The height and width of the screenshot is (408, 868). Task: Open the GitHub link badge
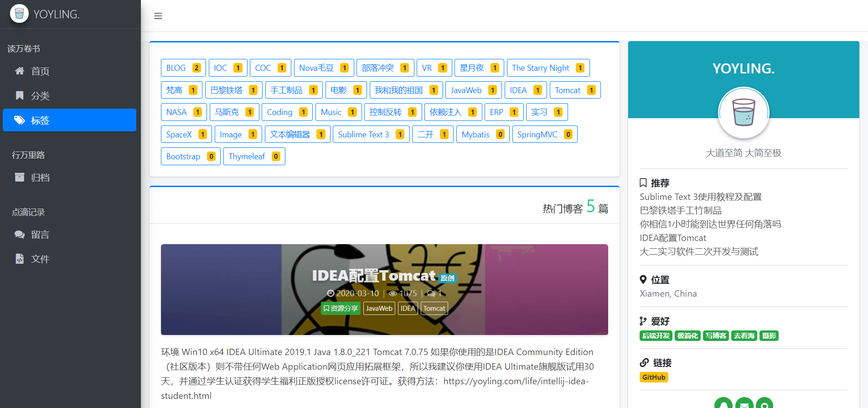(x=654, y=377)
